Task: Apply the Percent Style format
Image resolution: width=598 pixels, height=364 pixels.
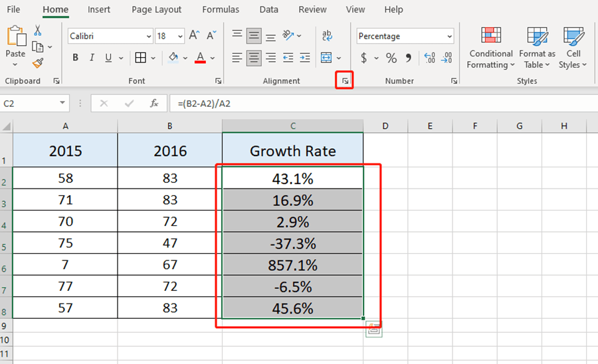Action: [x=391, y=58]
